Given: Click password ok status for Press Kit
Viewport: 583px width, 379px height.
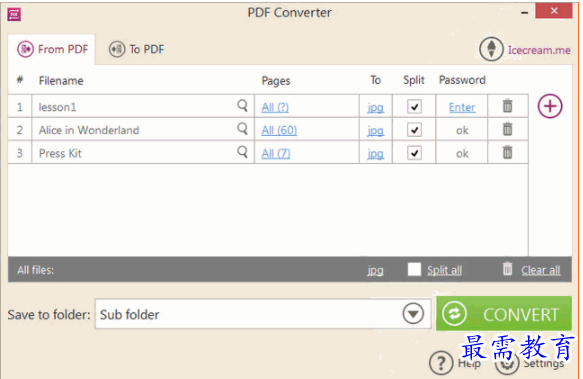Looking at the screenshot, I should coord(462,154).
